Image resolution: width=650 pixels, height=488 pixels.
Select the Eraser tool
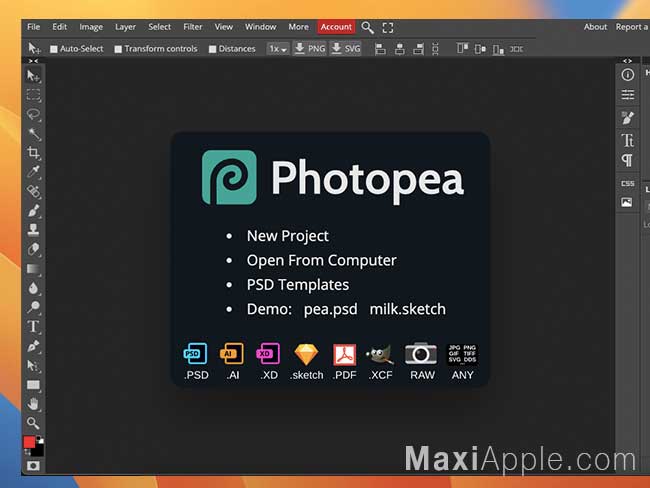(33, 249)
